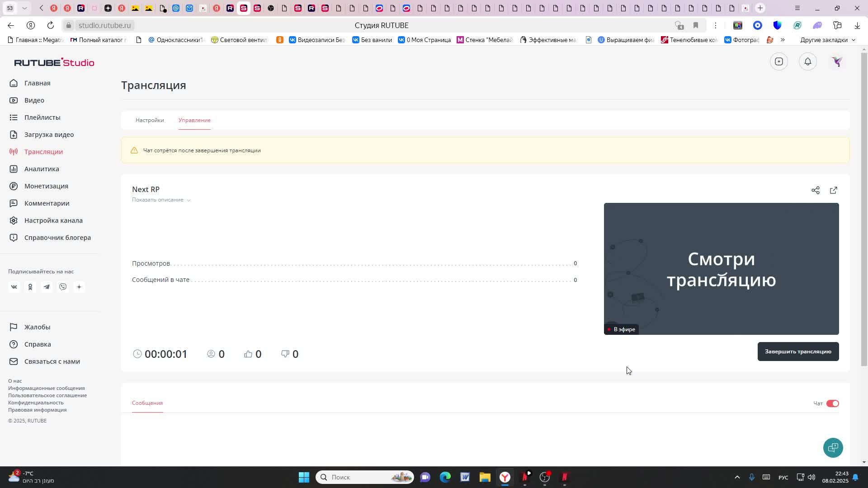The width and height of the screenshot is (868, 488).
Task: Open Монетизация in sidebar
Action: (x=46, y=186)
